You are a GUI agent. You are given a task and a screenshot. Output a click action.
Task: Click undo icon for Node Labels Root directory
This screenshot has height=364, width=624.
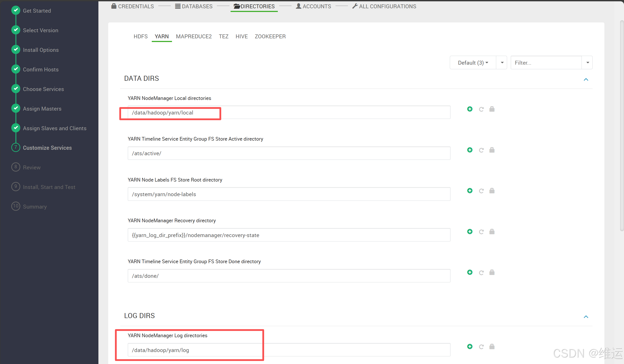(x=481, y=191)
